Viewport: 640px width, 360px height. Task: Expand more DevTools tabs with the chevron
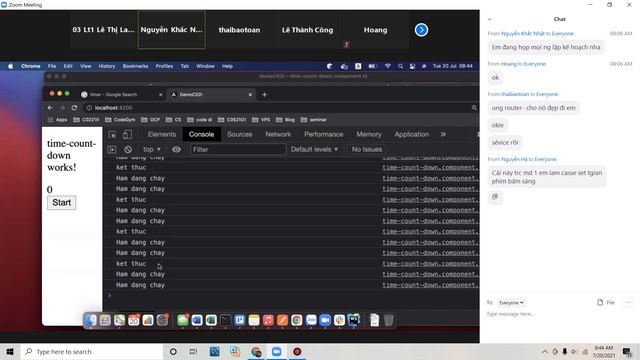click(443, 134)
